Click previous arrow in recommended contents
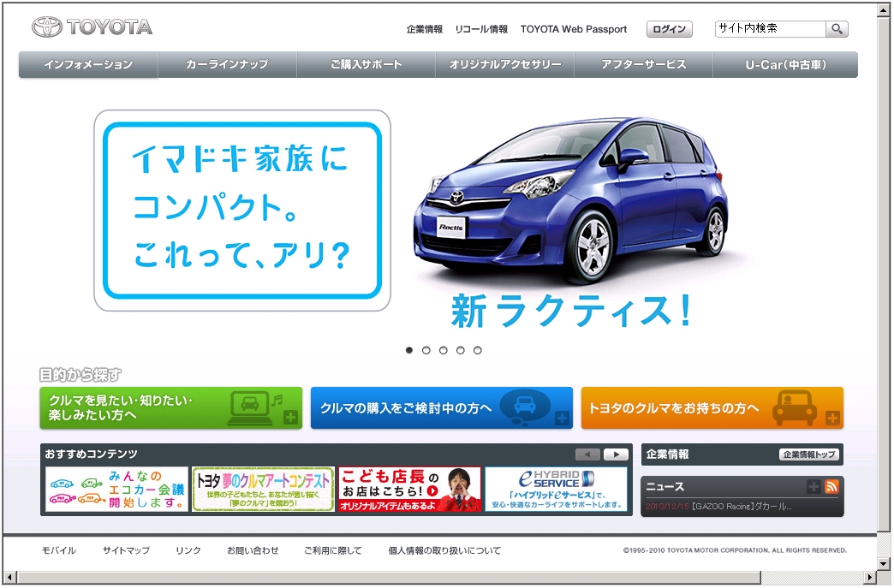This screenshot has width=894, height=588. pyautogui.click(x=587, y=454)
